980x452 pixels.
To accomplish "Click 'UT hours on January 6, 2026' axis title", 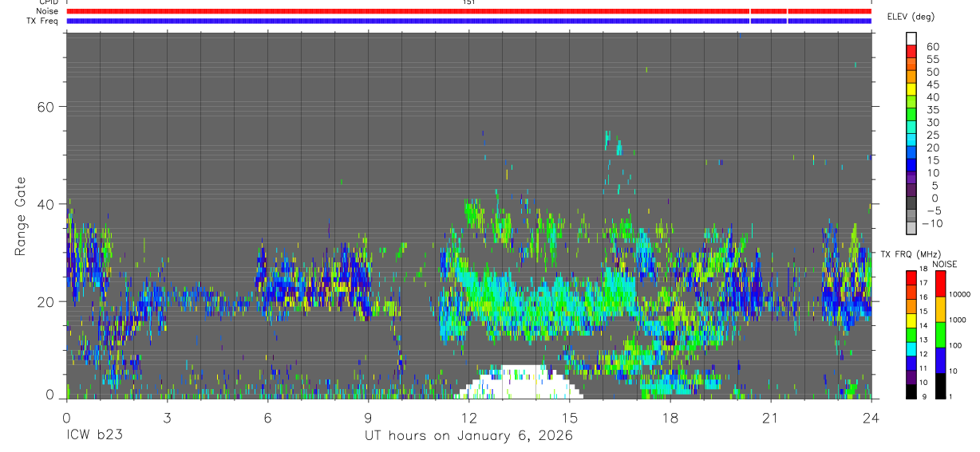I will point(468,436).
